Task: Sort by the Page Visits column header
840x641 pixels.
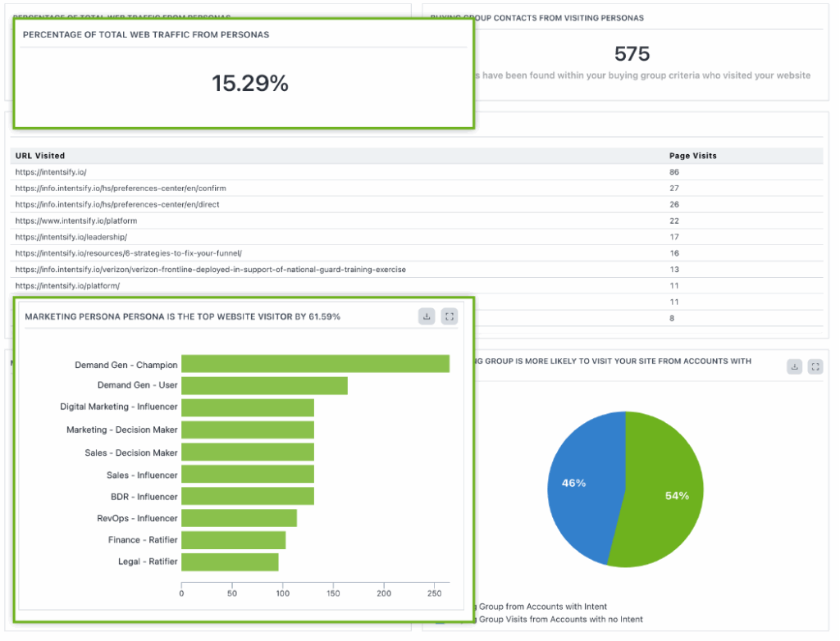Action: coord(692,156)
